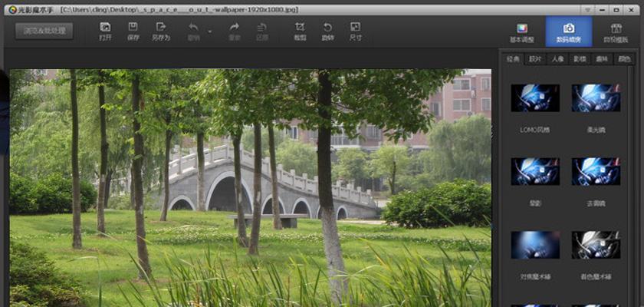The image size is (644, 307).
Task: Apply the 柔光镜 soft-light effect thumbnail
Action: click(596, 97)
